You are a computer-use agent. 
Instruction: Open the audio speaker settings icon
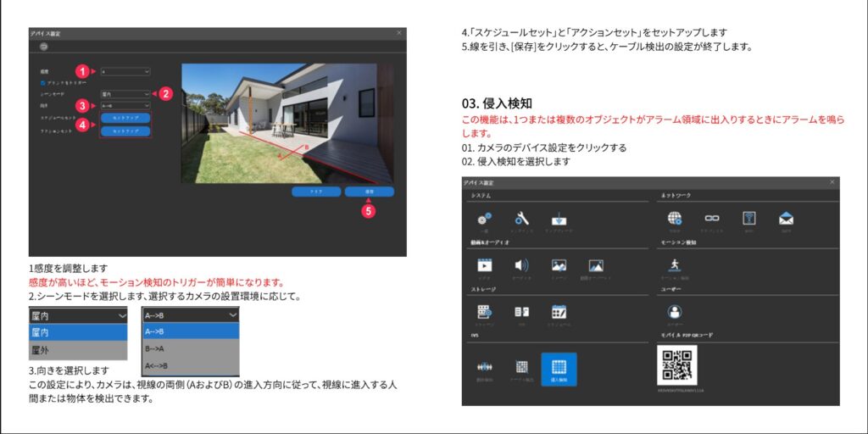click(x=522, y=267)
